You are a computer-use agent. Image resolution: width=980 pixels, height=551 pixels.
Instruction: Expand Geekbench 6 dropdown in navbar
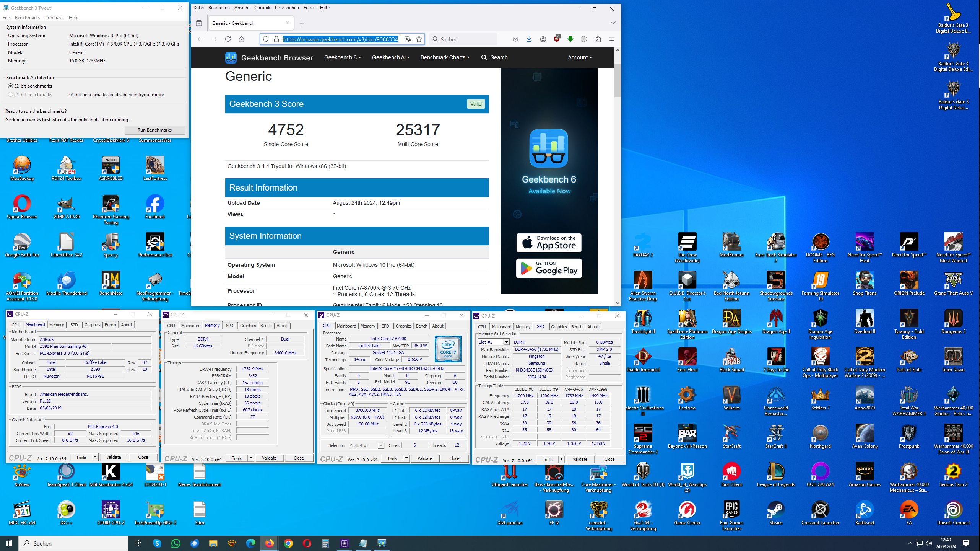pos(342,57)
